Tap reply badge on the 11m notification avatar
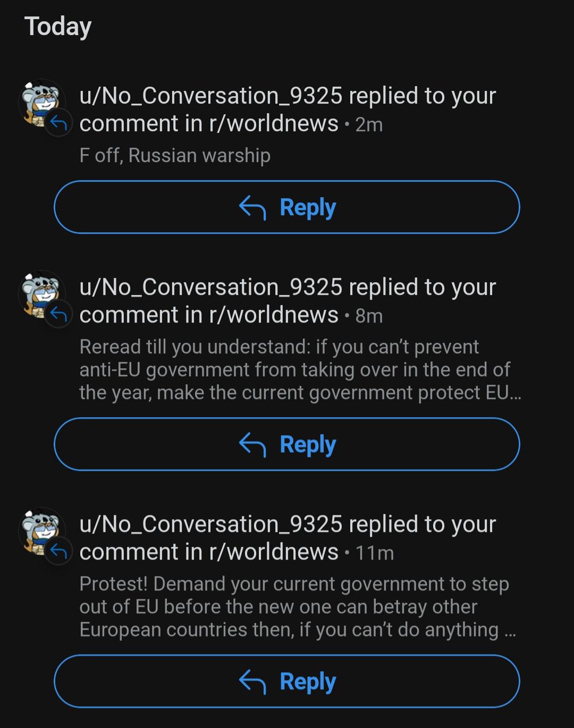The image size is (574, 728). [x=58, y=552]
